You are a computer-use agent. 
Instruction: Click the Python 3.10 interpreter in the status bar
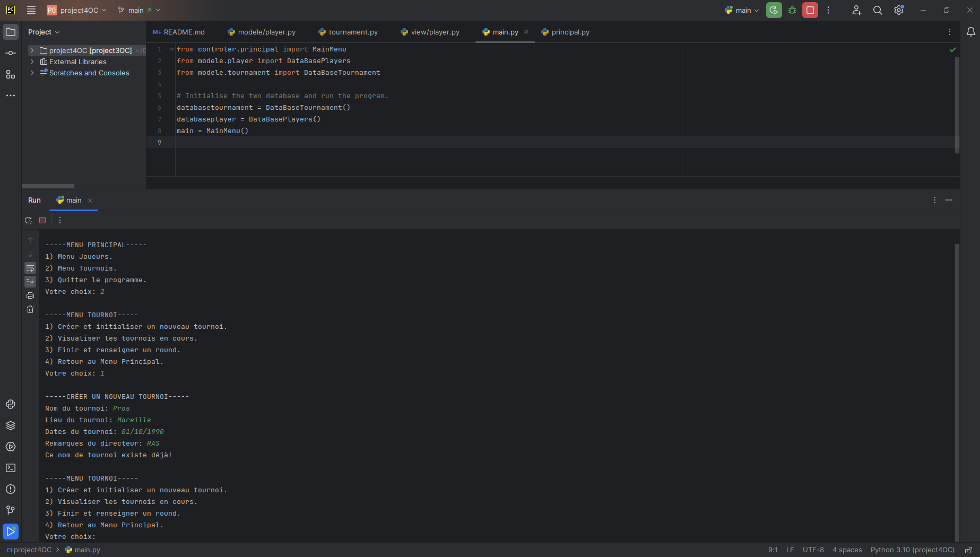click(912, 550)
